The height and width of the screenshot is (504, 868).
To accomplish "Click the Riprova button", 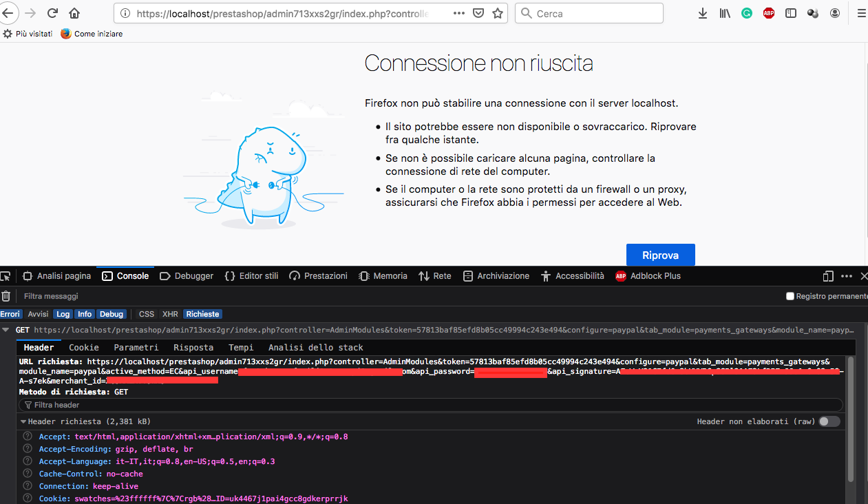I will click(x=660, y=255).
